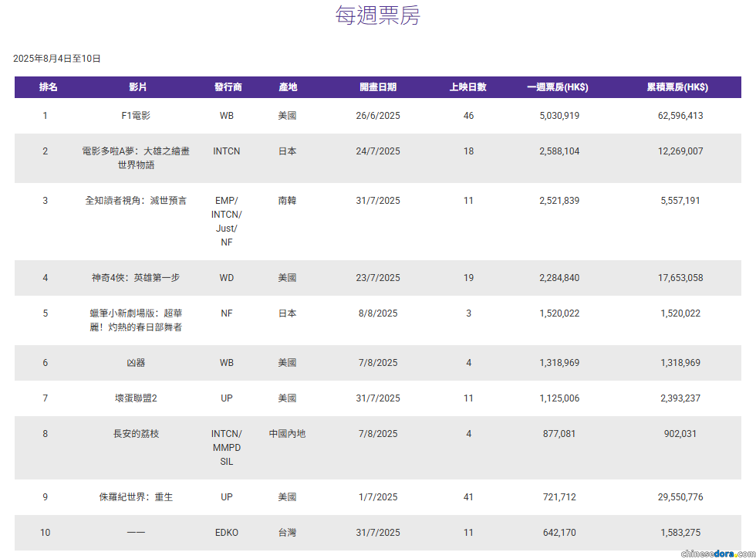Click the 全知讀者視角：滅世預言 film title

point(136,201)
